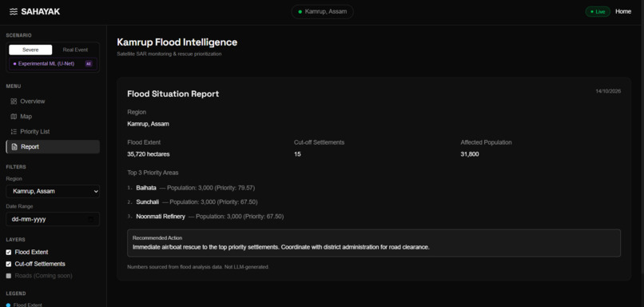Click the Live status badge
This screenshot has height=307, width=644.
tap(598, 11)
